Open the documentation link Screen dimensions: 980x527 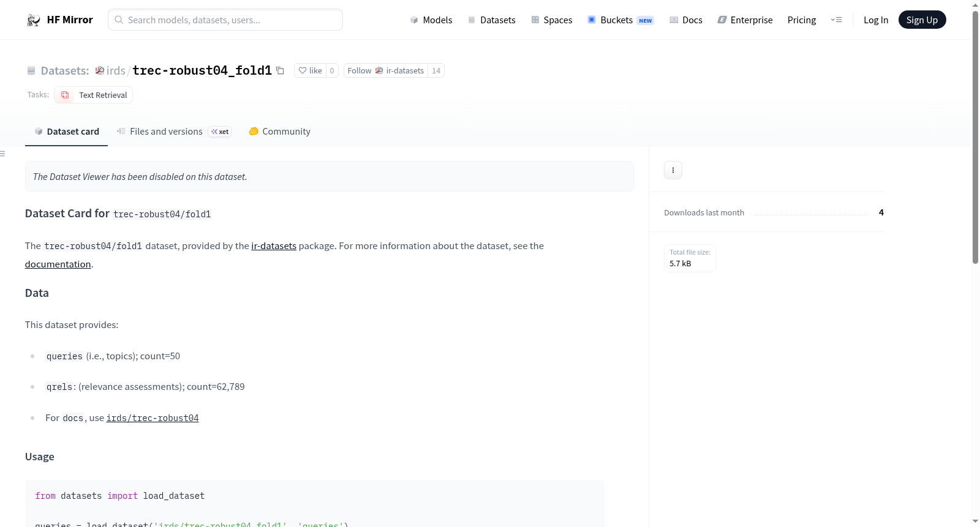(58, 264)
